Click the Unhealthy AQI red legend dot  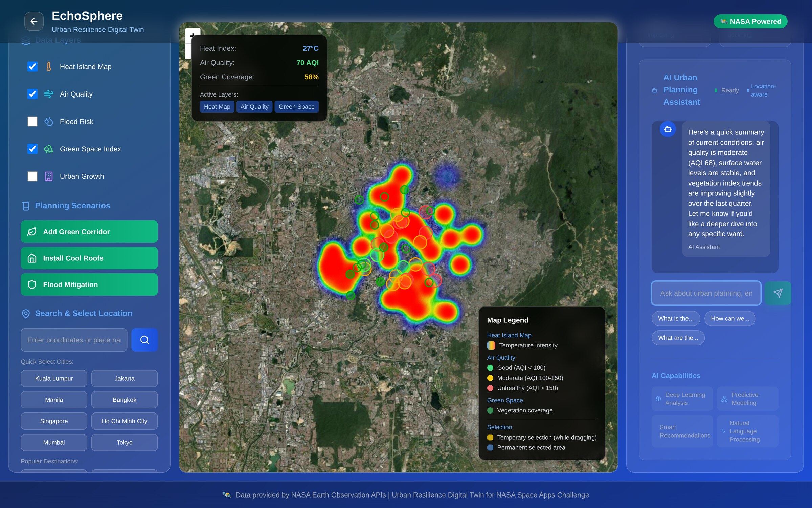click(490, 388)
